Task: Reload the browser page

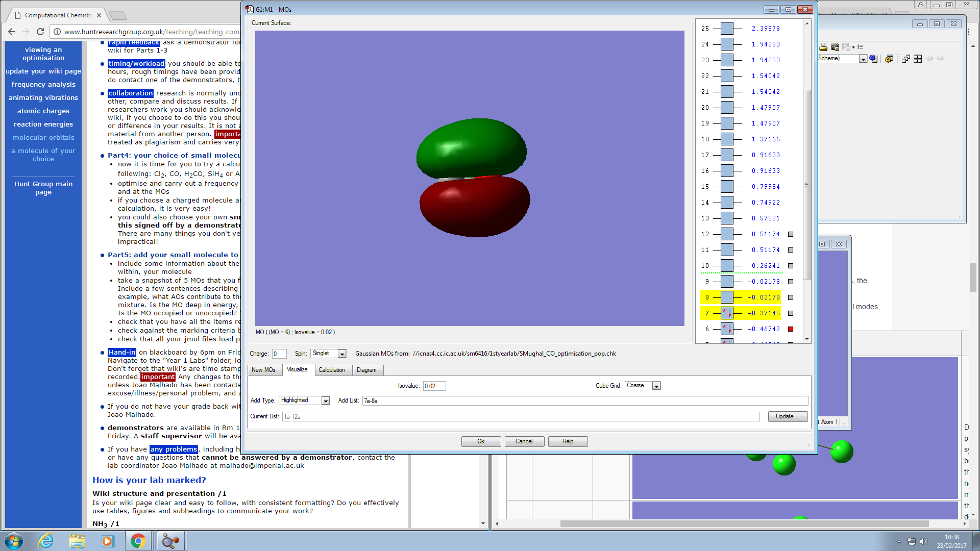Action: 40,32
